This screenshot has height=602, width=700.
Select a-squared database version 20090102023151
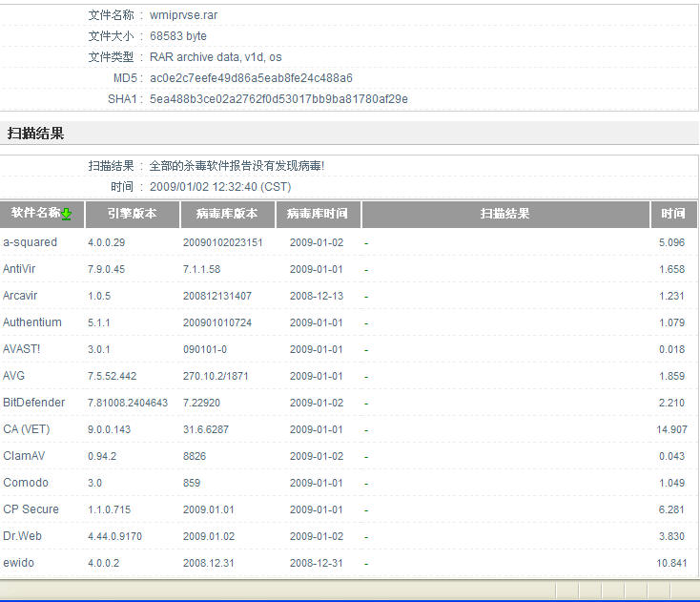(223, 242)
